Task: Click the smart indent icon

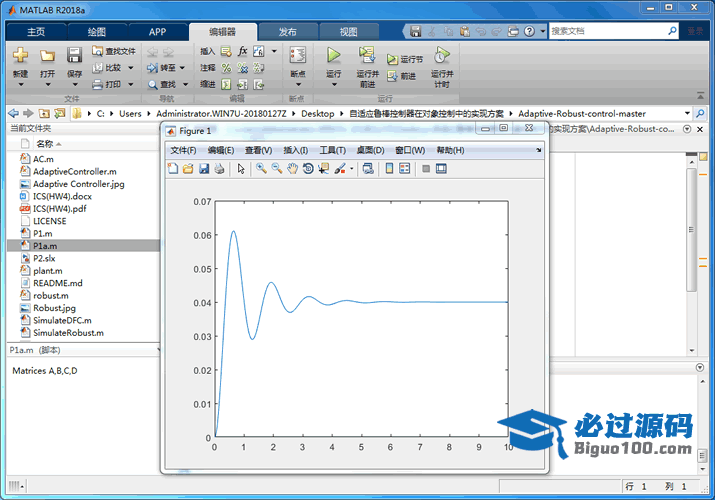Action: (226, 84)
